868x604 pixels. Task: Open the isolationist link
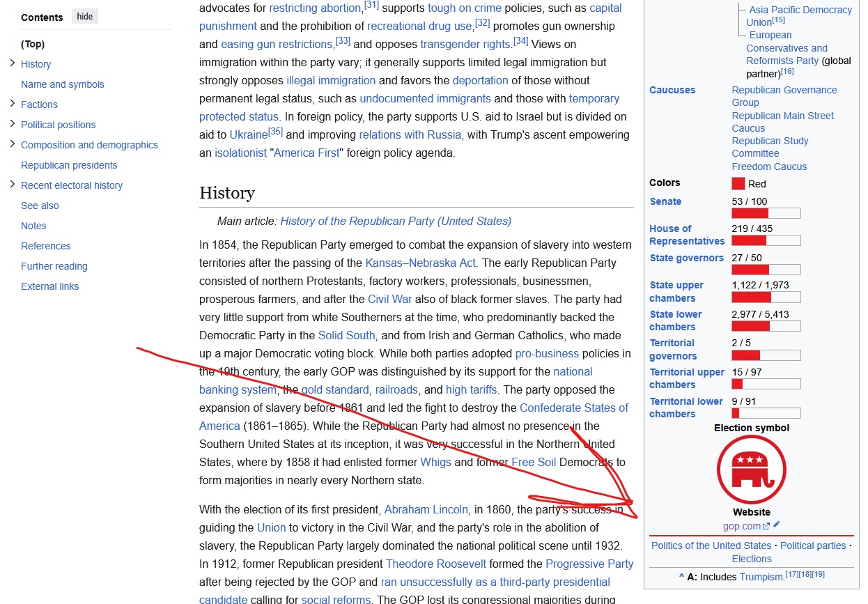tap(241, 153)
